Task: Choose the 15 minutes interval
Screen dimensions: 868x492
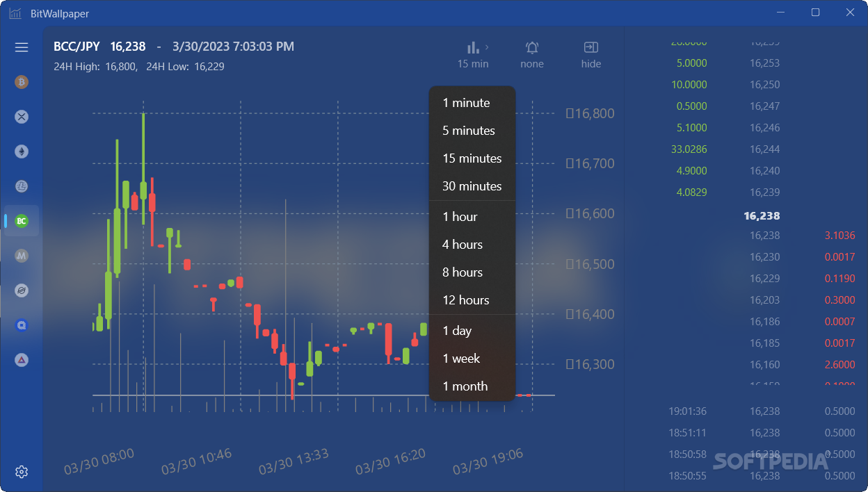Action: click(x=472, y=158)
